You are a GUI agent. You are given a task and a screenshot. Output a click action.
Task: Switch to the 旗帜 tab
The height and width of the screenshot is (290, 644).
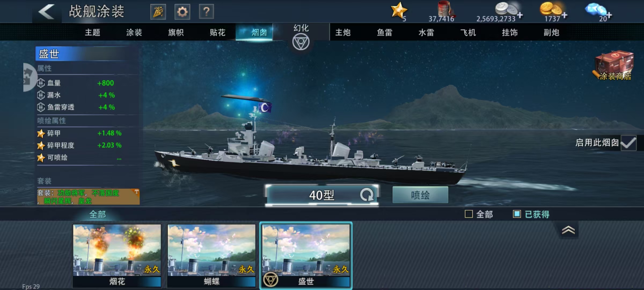[176, 32]
